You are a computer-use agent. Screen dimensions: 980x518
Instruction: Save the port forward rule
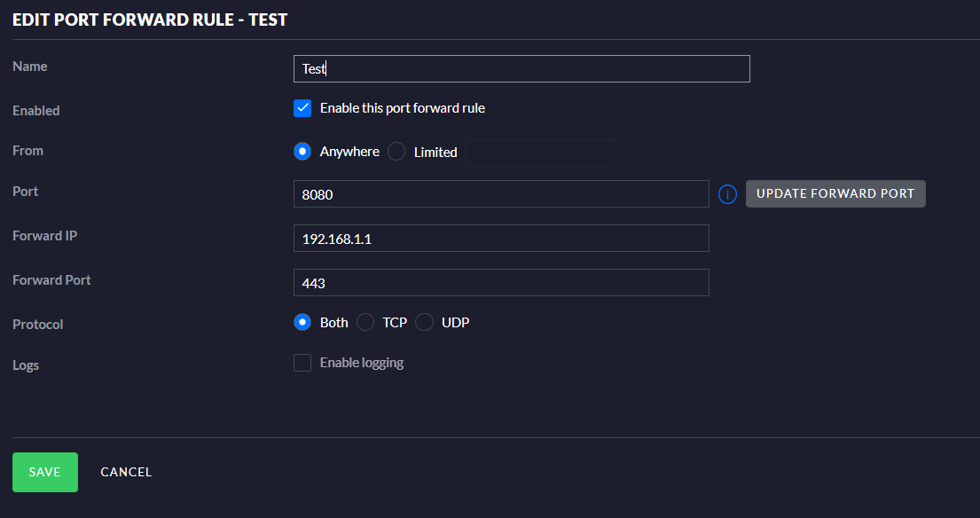click(45, 472)
